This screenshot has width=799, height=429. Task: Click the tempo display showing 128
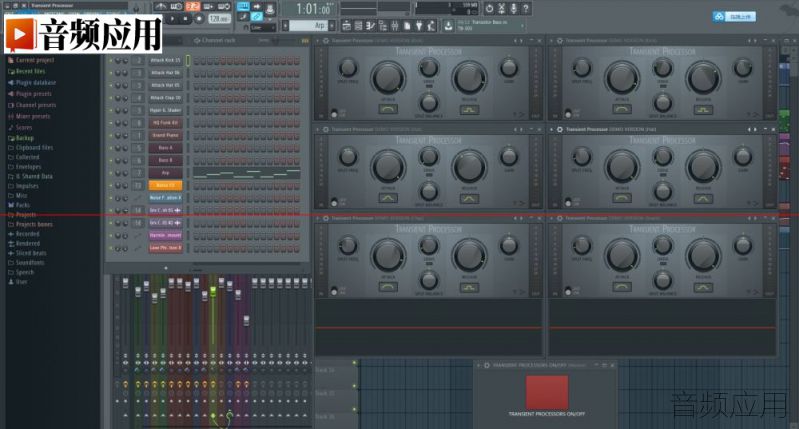(x=219, y=19)
